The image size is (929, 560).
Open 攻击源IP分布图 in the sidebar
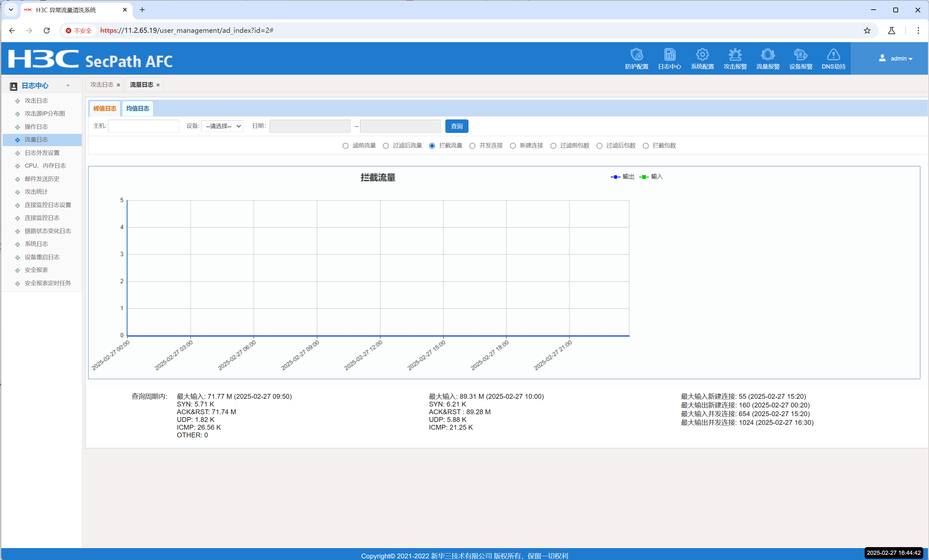[x=45, y=113]
